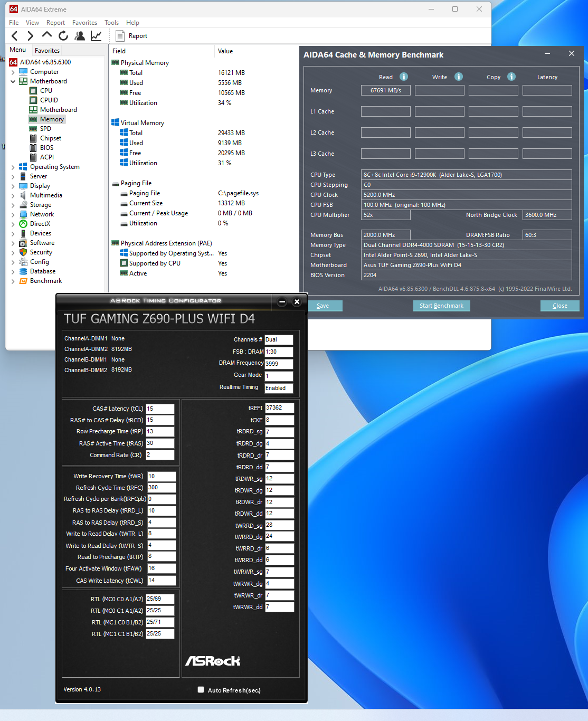The image size is (588, 721).
Task: Click the Security shield icon
Action: click(x=23, y=252)
